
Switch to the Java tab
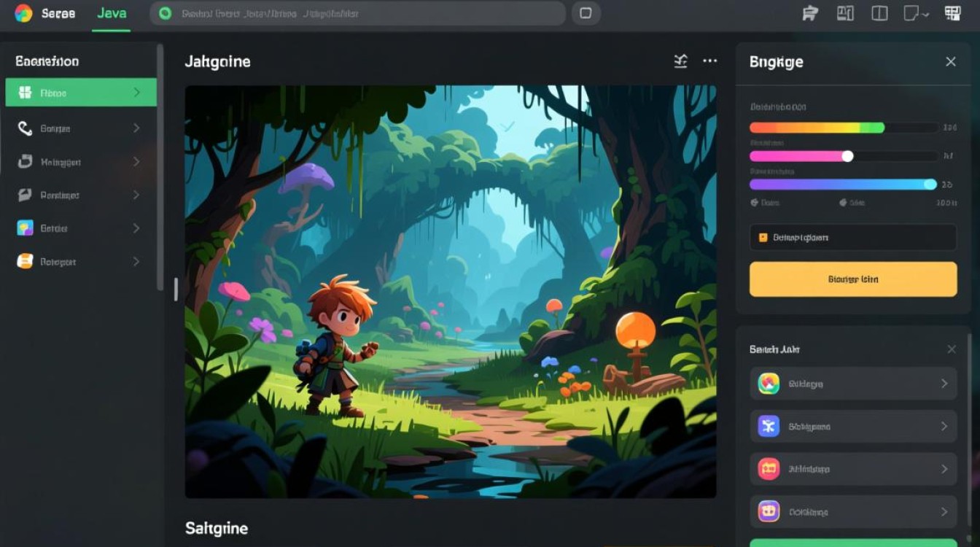point(112,13)
